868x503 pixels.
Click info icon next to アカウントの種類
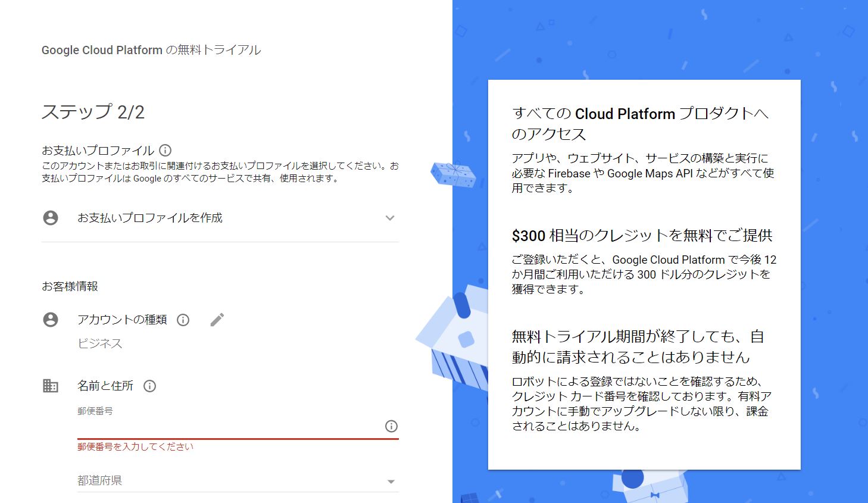(183, 320)
